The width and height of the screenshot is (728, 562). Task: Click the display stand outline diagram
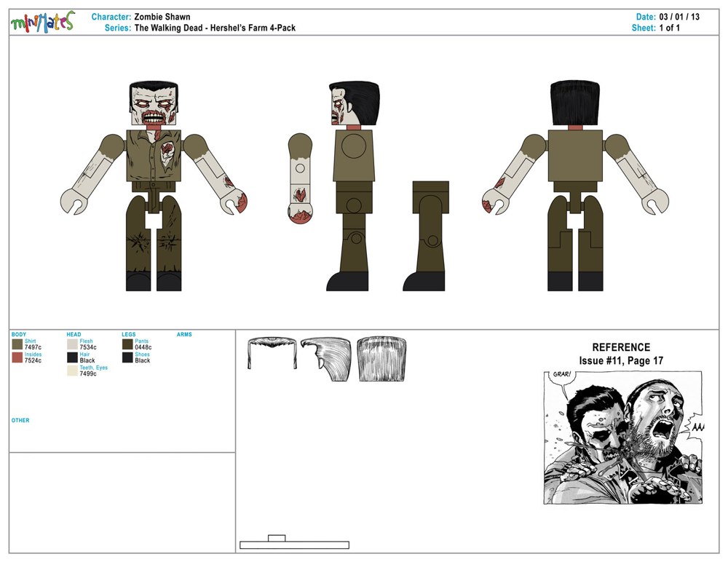click(294, 542)
